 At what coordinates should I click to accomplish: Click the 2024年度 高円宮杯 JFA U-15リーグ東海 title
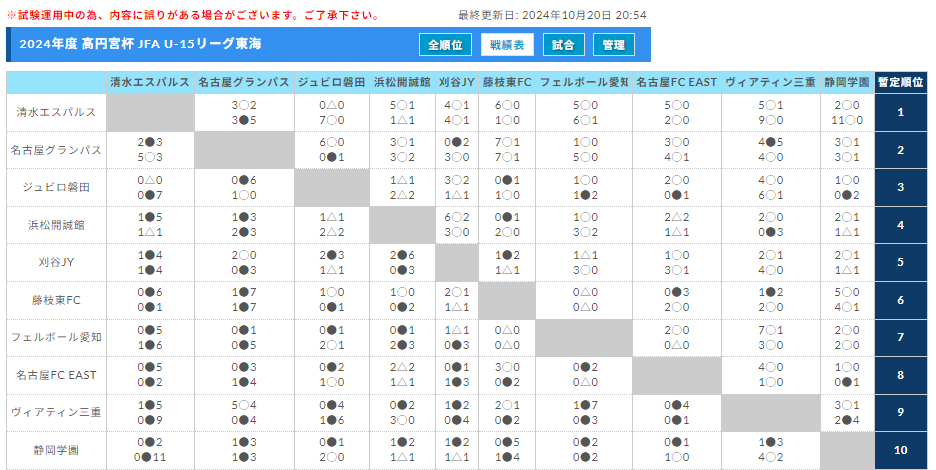point(140,44)
